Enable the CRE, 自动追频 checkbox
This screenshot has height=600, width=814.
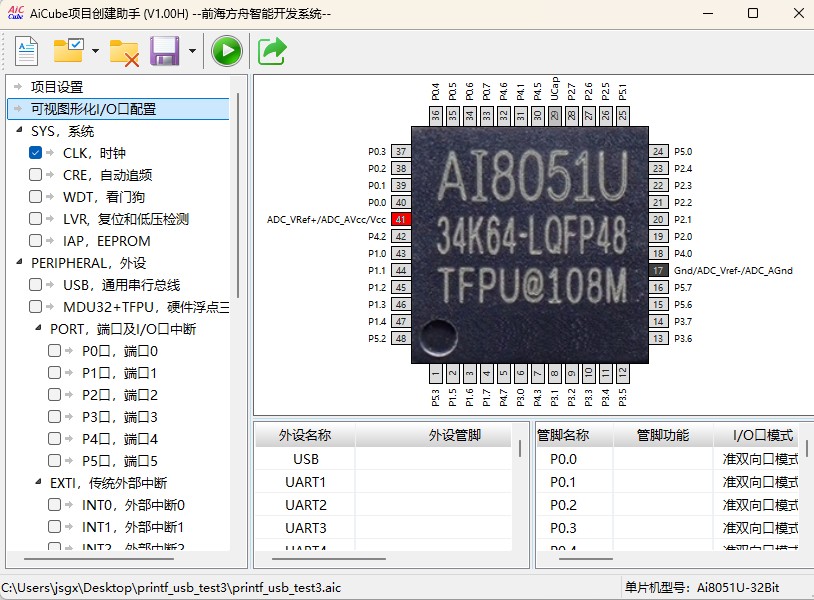(x=35, y=174)
